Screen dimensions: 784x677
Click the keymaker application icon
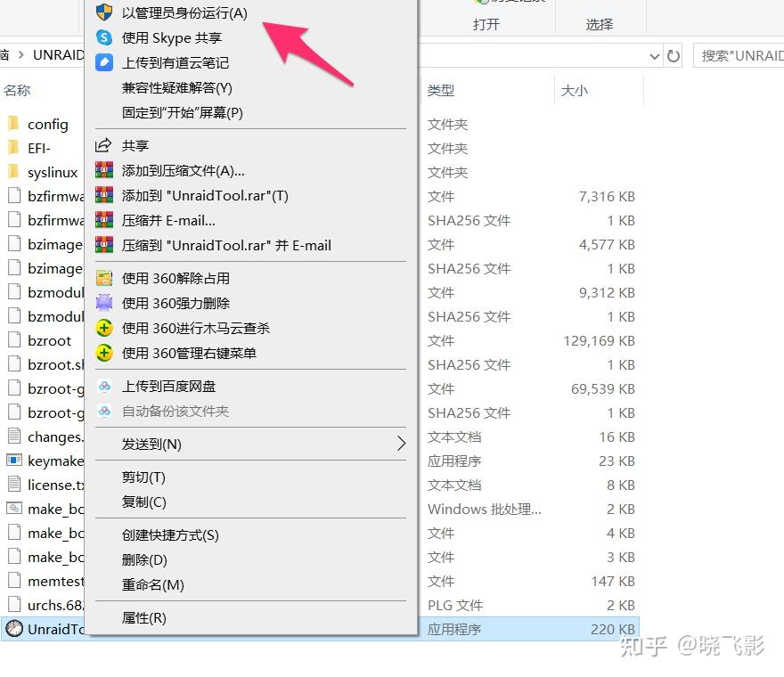[x=14, y=460]
